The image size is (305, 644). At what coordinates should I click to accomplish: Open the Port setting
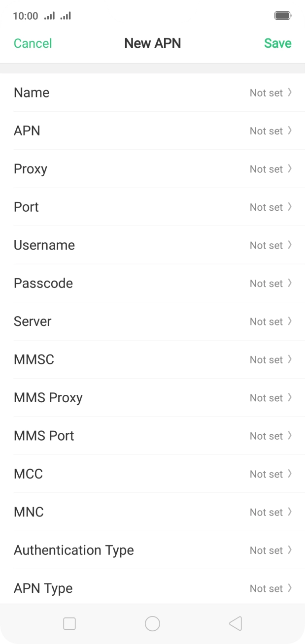(152, 207)
